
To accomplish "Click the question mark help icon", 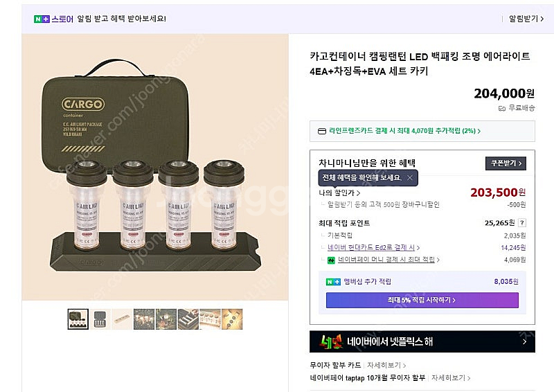I will click(x=521, y=223).
